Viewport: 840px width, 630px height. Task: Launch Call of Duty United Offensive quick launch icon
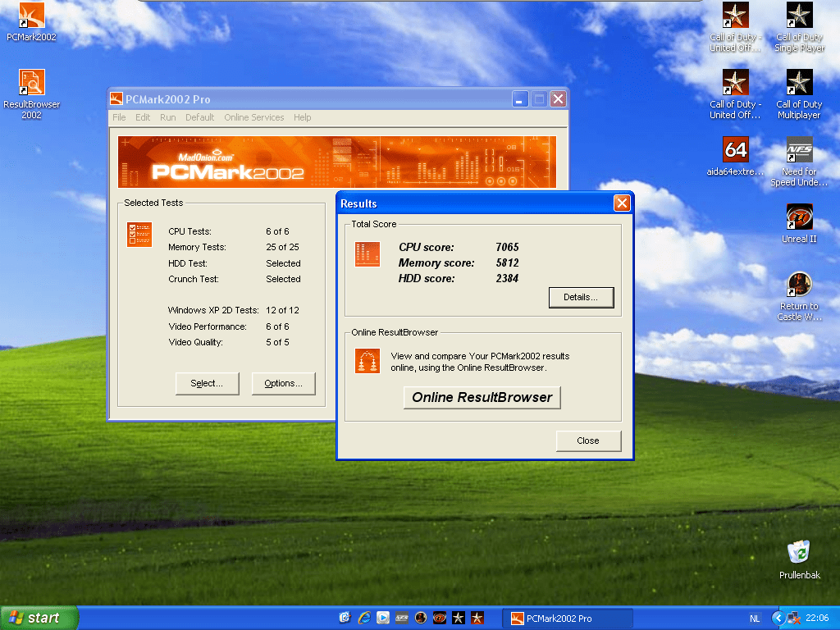pyautogui.click(x=477, y=618)
